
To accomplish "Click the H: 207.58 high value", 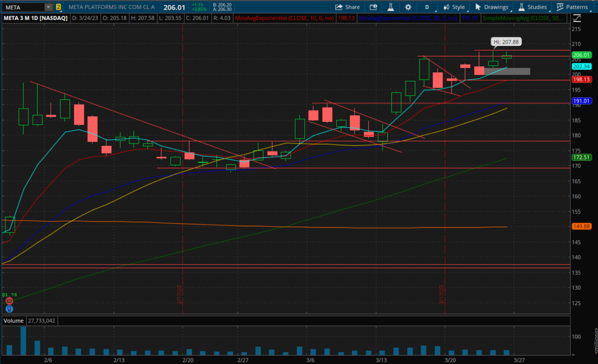I will 143,18.
